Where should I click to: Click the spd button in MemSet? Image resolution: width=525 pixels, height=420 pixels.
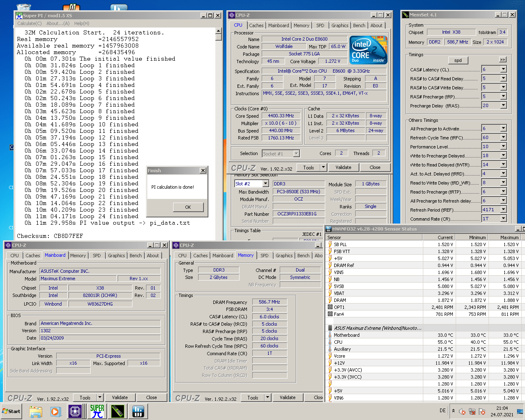[x=458, y=60]
